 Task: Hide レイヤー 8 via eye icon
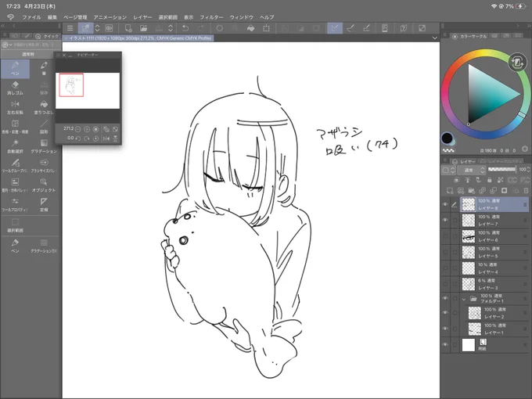pos(445,204)
